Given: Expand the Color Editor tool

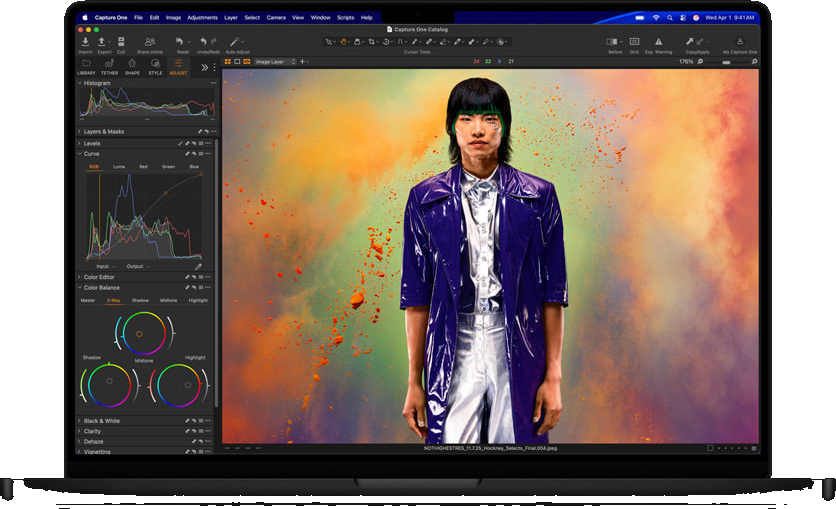Looking at the screenshot, I should (80, 277).
